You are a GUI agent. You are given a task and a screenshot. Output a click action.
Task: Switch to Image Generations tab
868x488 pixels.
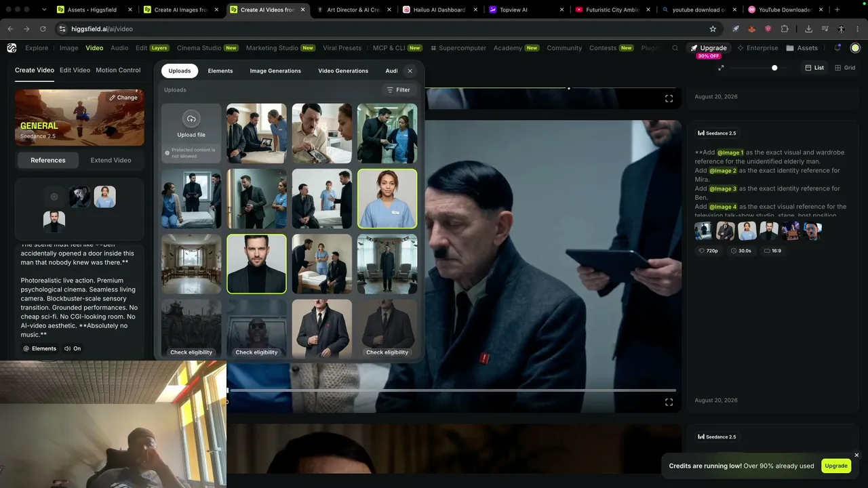click(x=275, y=70)
